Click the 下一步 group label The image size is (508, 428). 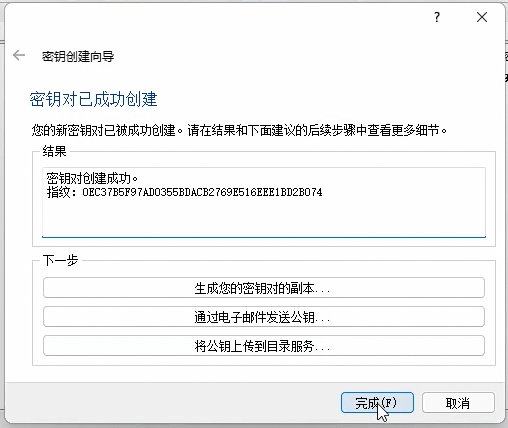[60, 260]
